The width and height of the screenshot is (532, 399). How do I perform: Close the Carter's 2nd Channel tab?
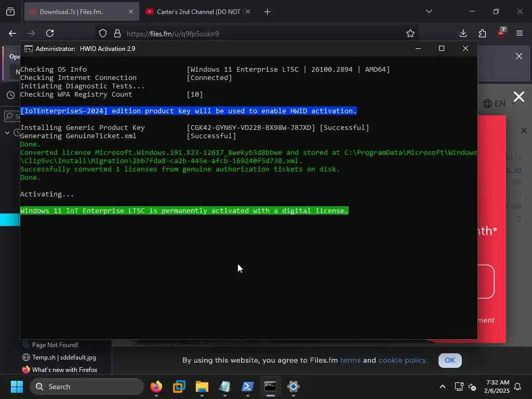(248, 12)
